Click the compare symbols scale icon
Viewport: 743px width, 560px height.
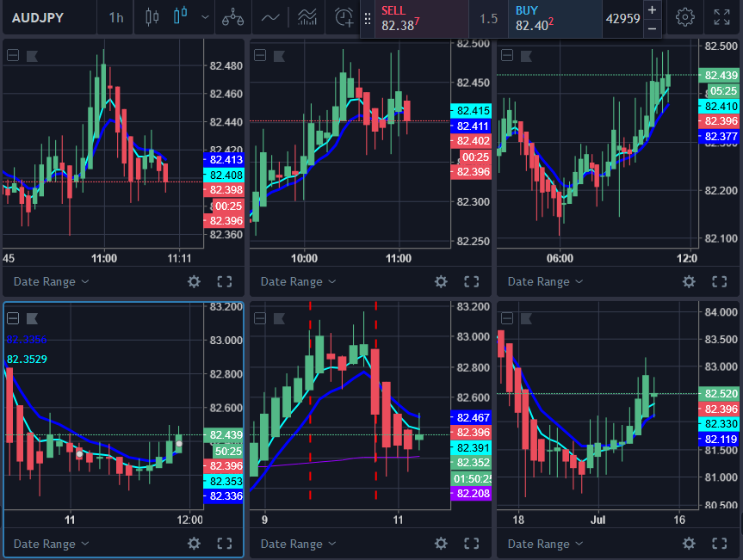pyautogui.click(x=232, y=17)
